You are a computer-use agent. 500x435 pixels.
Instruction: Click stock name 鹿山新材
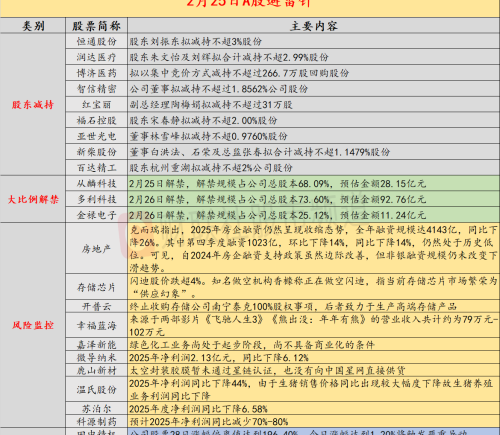(96, 370)
